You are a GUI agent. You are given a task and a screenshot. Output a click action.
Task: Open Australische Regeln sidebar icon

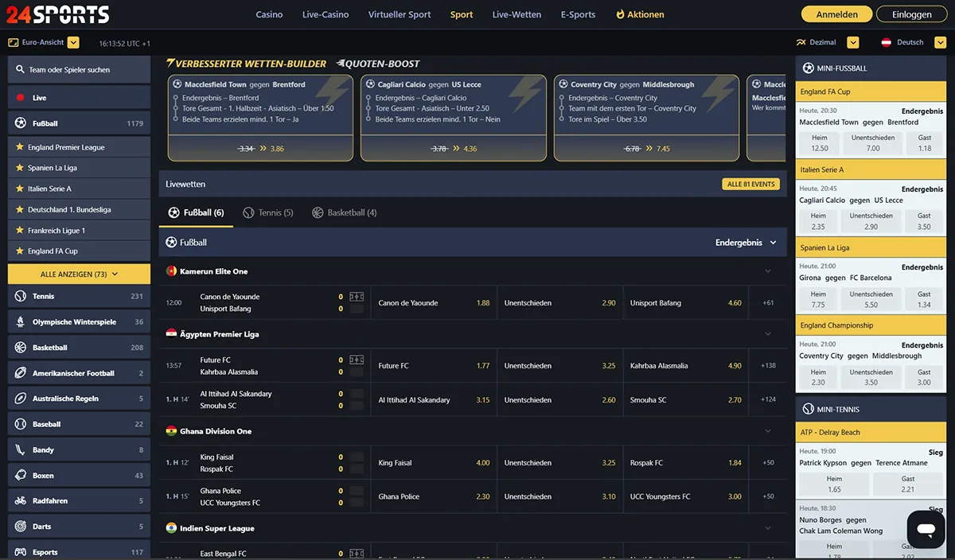(21, 399)
